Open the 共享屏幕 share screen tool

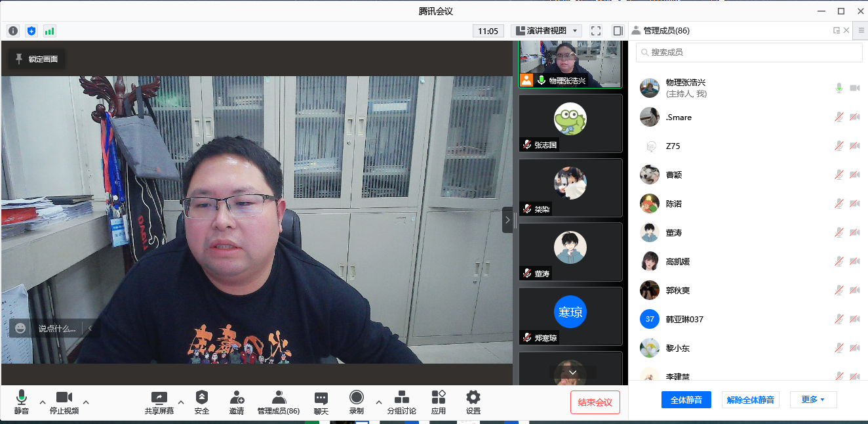(x=159, y=402)
